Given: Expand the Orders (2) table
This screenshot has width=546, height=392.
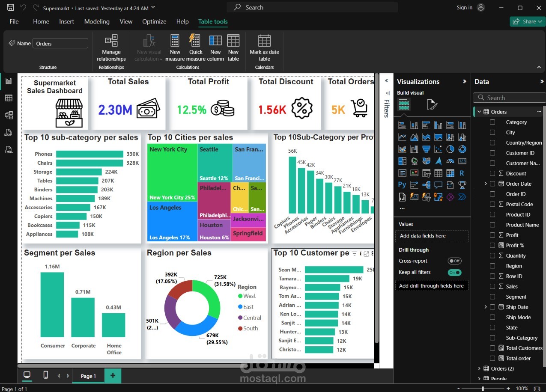Looking at the screenshot, I should 479,368.
